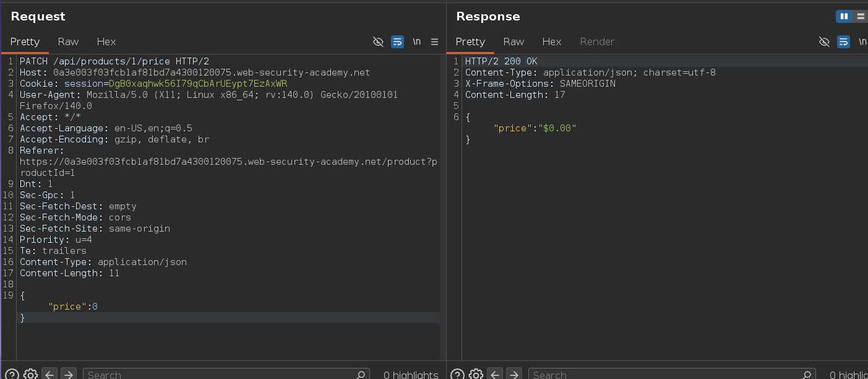
Task: Select the stacked horizontal layout icon
Action: (x=861, y=17)
